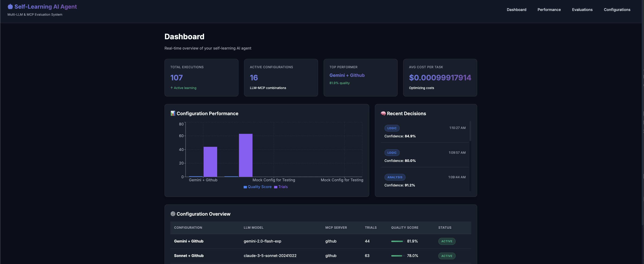
Task: Click the trials value 63 cell
Action: click(367, 256)
